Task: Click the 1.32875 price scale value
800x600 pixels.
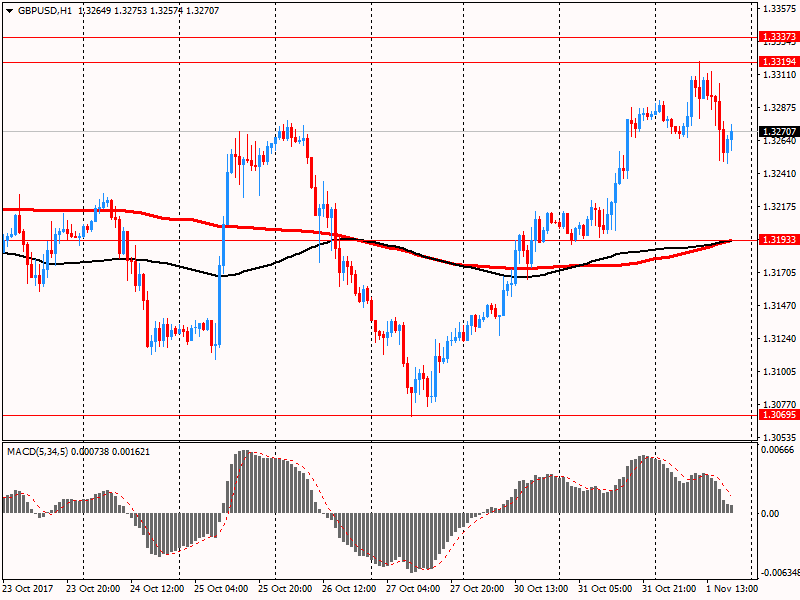Action: pyautogui.click(x=779, y=108)
